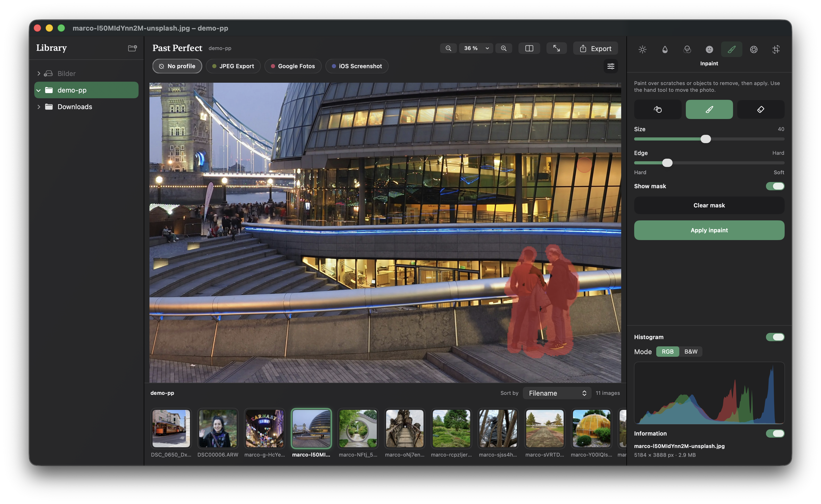Select the No profile chip
Image resolution: width=821 pixels, height=504 pixels.
click(x=177, y=66)
